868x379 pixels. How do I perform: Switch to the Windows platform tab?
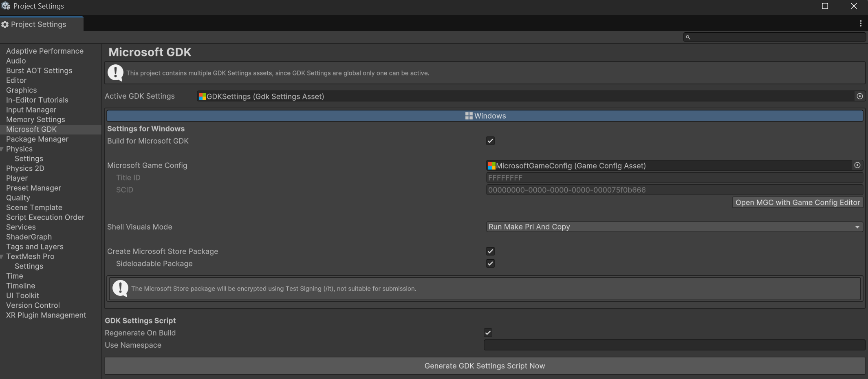(485, 116)
